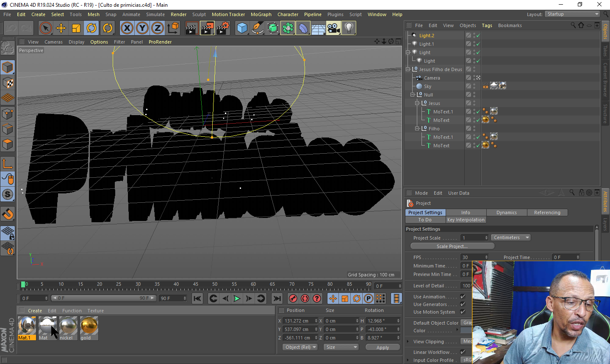
Task: Toggle Autokeying button
Action: tap(305, 298)
